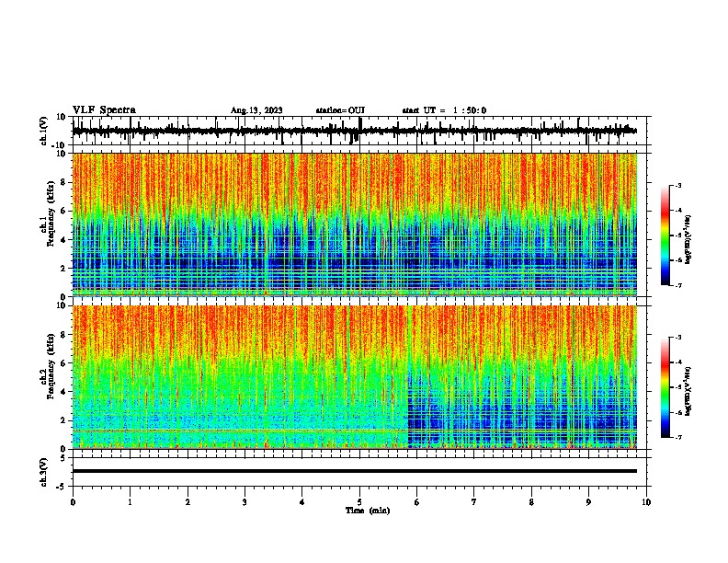Click the ch.3 flat black trace
The image size is (728, 563).
pyautogui.click(x=355, y=471)
